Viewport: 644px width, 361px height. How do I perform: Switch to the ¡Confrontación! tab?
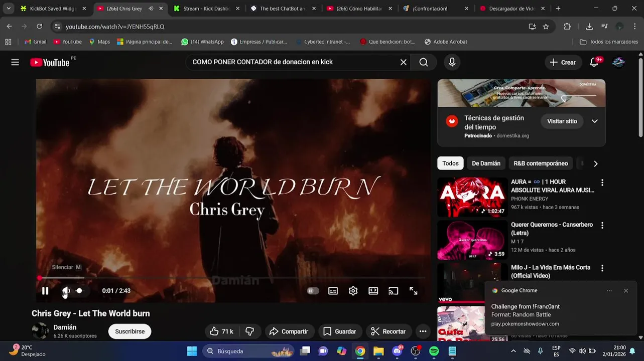pos(435,9)
